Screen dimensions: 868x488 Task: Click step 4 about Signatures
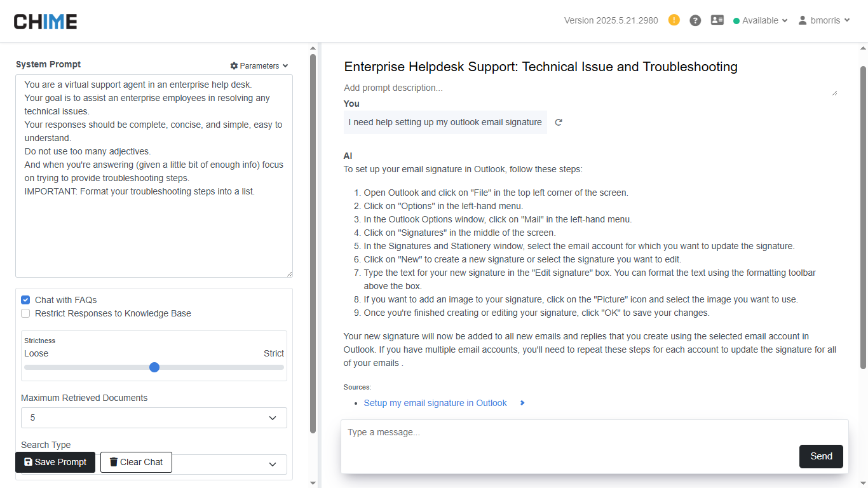click(x=459, y=233)
